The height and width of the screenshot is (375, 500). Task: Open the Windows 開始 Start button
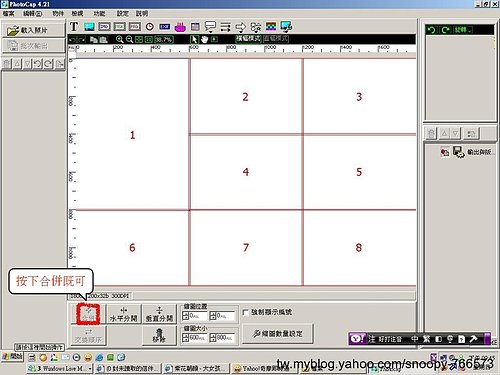click(x=12, y=357)
